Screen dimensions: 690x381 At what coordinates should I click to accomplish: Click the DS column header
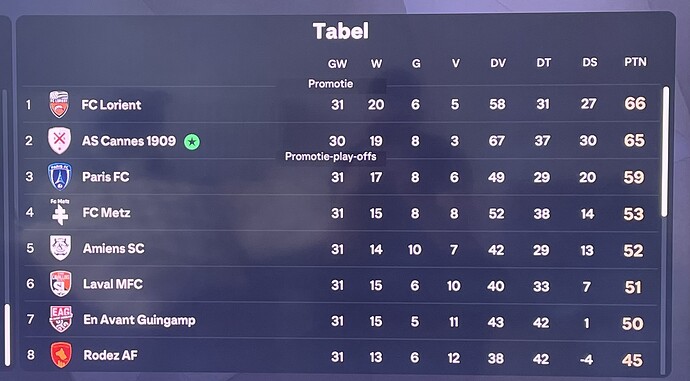pyautogui.click(x=590, y=62)
